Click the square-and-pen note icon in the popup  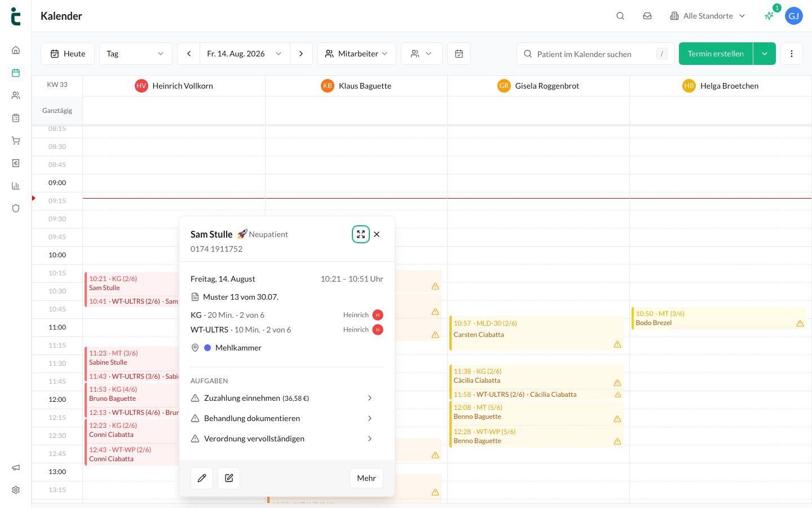[x=229, y=478]
